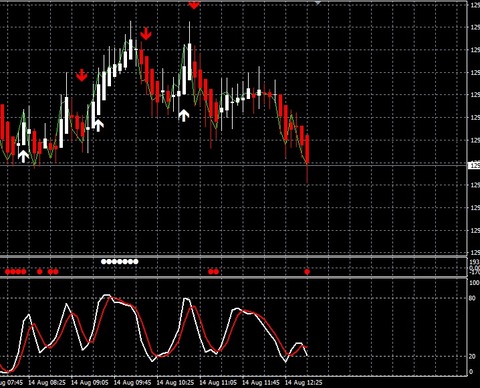Click the 100 level on stochastic scale
Image resolution: width=480 pixels, height=388 pixels.
pos(474,283)
